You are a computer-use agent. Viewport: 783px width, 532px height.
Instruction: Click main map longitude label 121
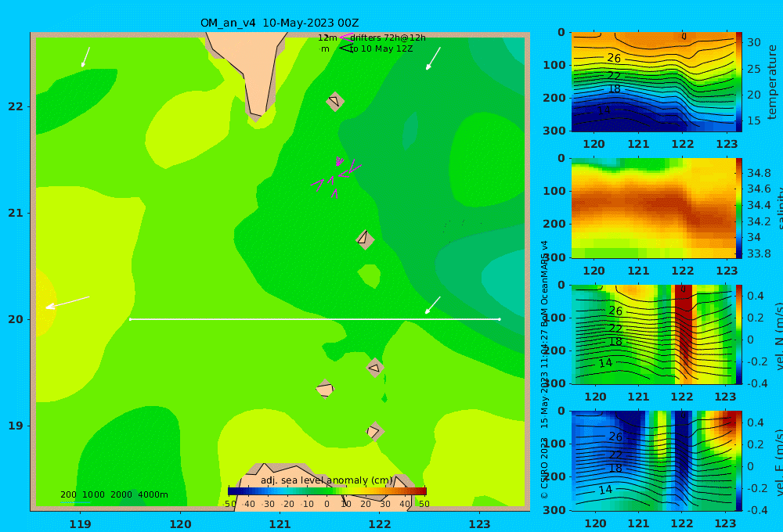click(x=280, y=524)
